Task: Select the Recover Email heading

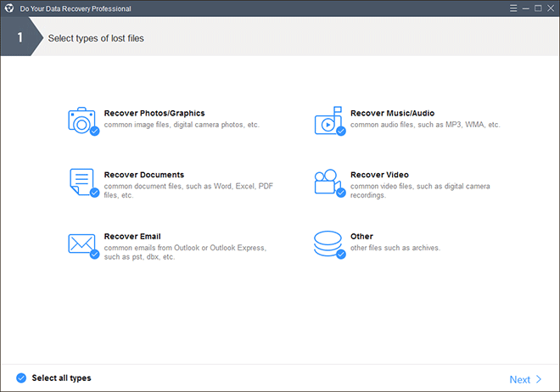Action: pos(132,237)
